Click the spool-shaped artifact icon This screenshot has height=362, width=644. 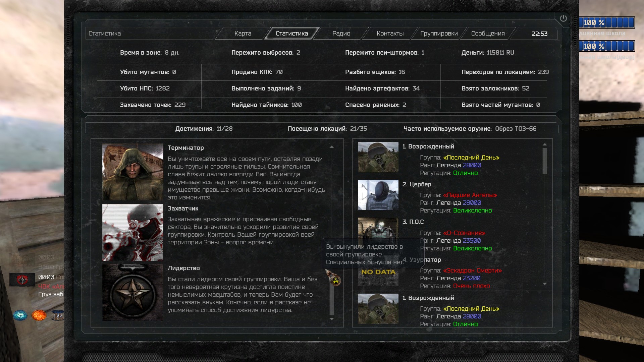coord(58,315)
